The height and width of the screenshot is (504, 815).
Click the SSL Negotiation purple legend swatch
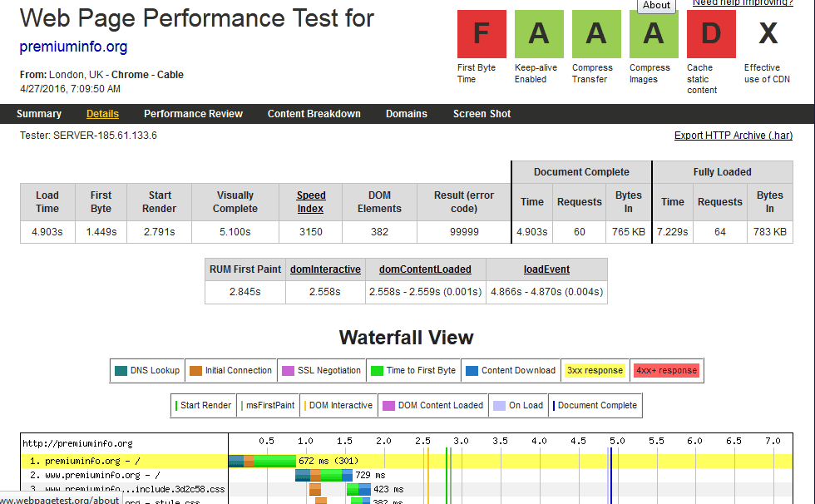[x=288, y=371]
